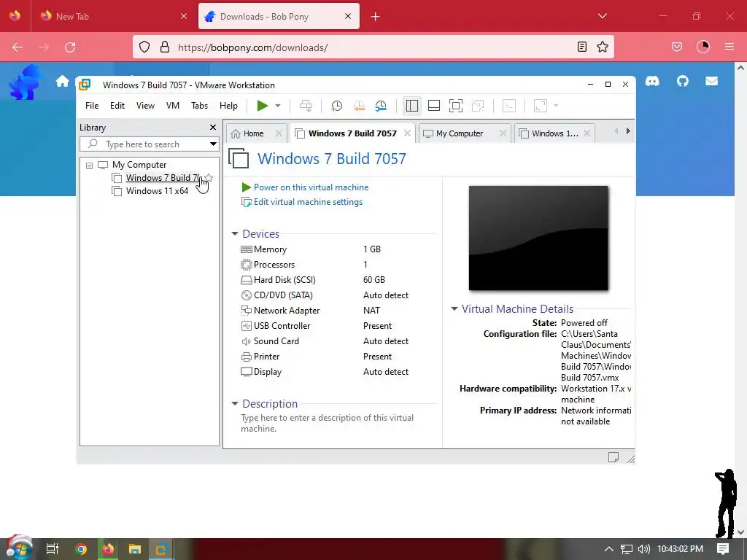Switch to the Home tab
747x560 pixels.
click(x=253, y=134)
